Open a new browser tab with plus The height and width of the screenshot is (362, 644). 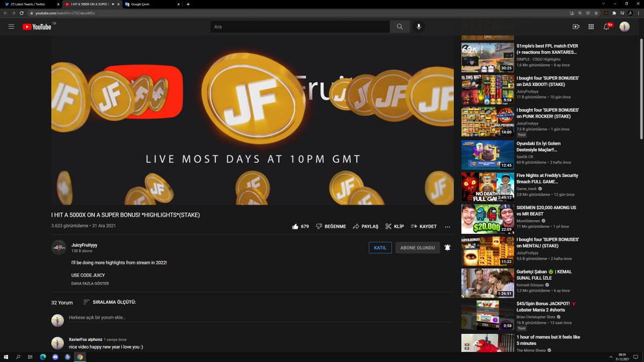point(188,4)
